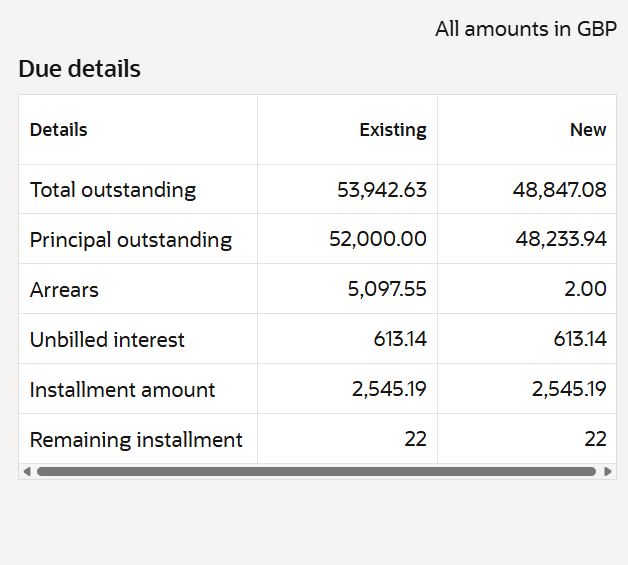Click the horizontal scrollbar under the table
Screen dimensions: 628x565
[316, 471]
